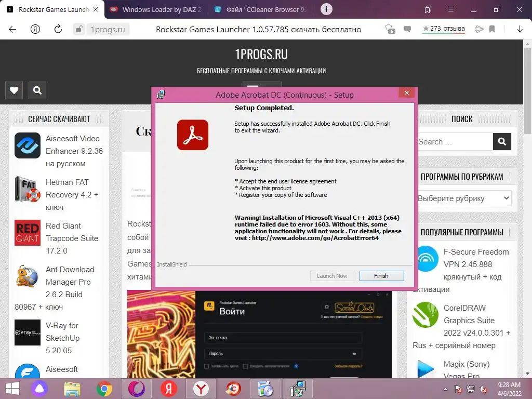Click the muted volume tray icon
The image size is (532, 399).
tap(483, 389)
